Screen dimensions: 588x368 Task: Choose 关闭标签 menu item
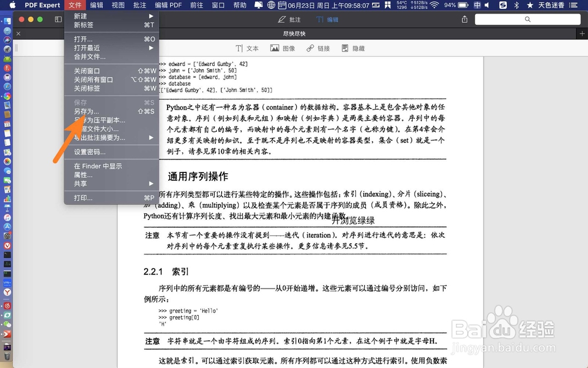pyautogui.click(x=111, y=88)
